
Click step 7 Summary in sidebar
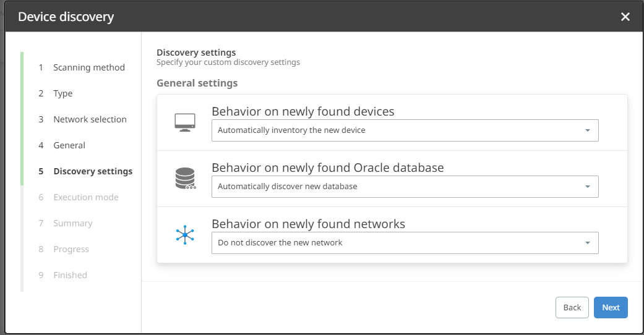point(72,223)
